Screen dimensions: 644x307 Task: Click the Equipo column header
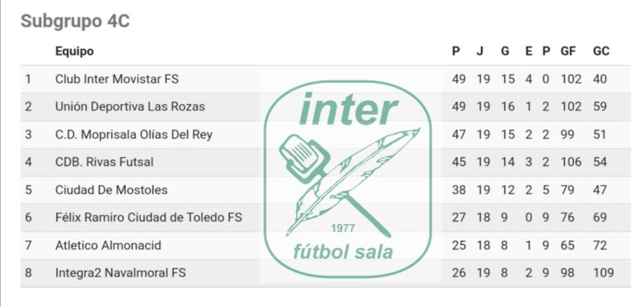click(x=74, y=52)
